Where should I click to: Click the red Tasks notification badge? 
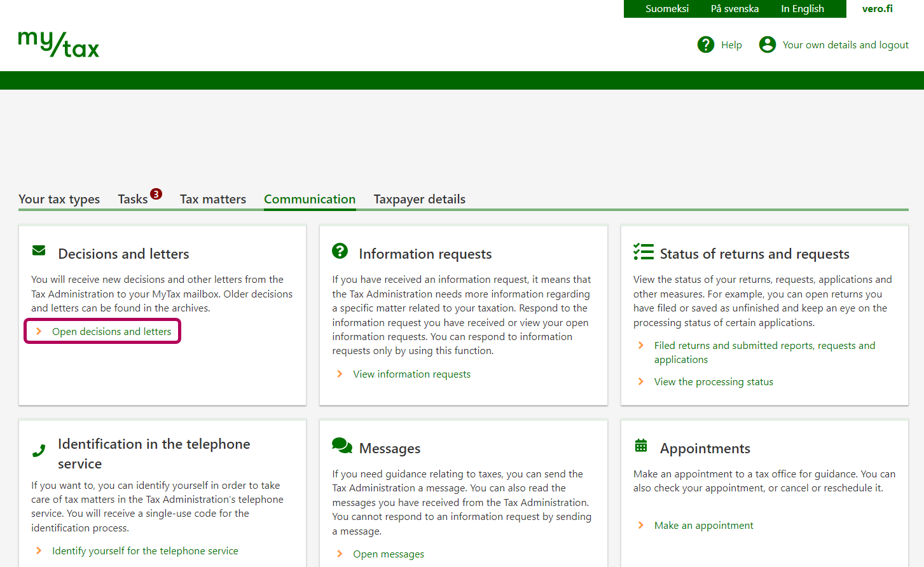[x=156, y=194]
